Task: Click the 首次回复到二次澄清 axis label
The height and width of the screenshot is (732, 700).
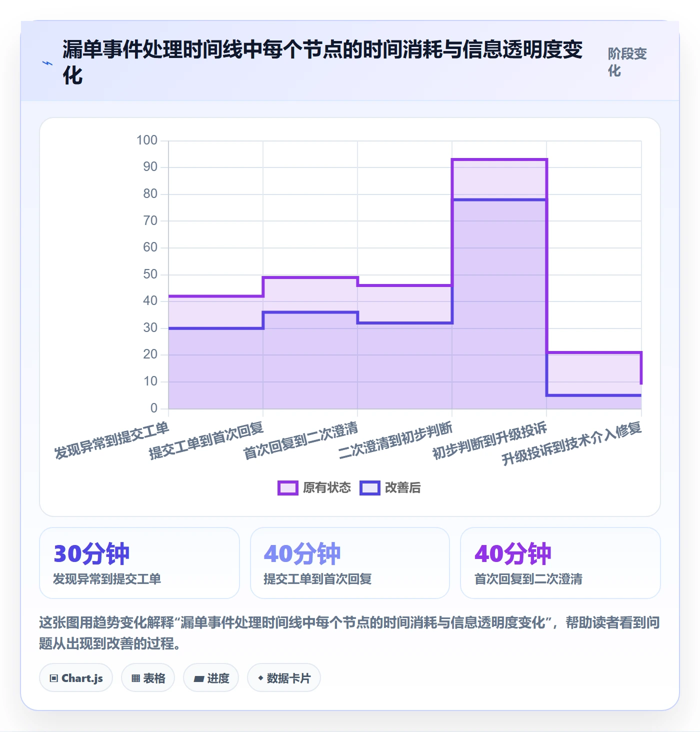Action: (x=300, y=440)
